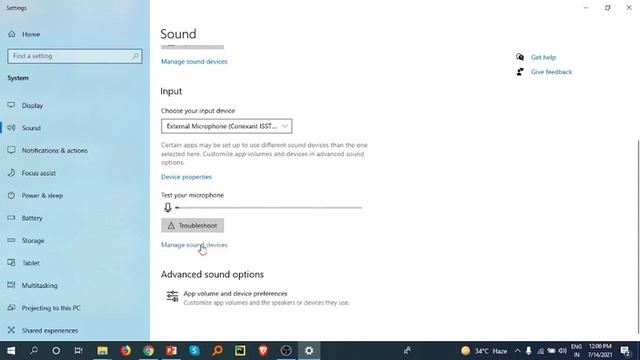This screenshot has height=360, width=640.
Task: Click the system tray microphone icon
Action: 529,351
